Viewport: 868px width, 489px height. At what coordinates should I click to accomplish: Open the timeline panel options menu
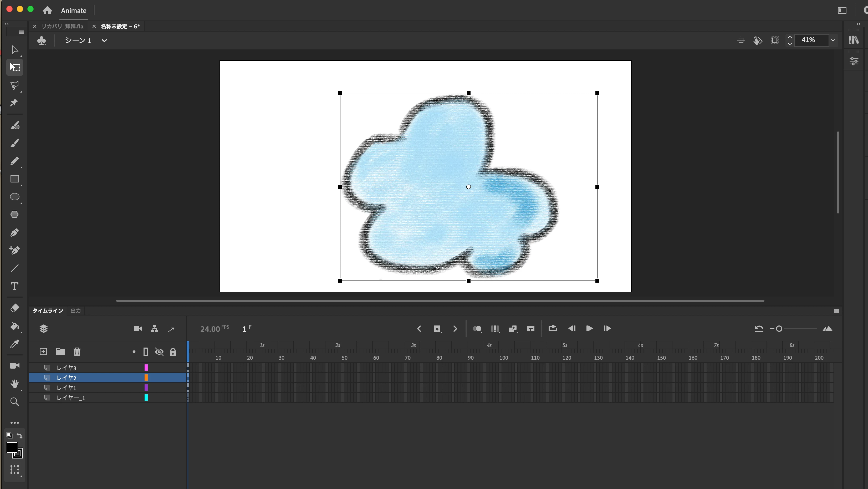[x=836, y=311]
